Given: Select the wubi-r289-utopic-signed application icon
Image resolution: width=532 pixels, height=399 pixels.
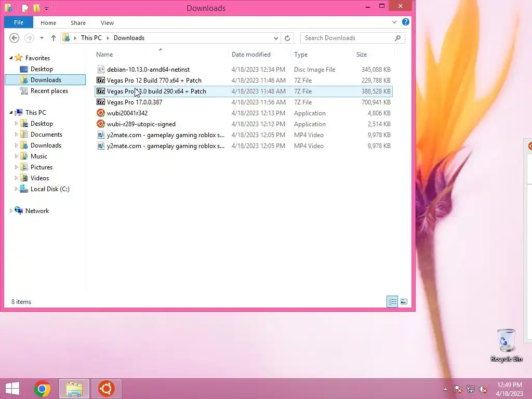Looking at the screenshot, I should pyautogui.click(x=101, y=124).
